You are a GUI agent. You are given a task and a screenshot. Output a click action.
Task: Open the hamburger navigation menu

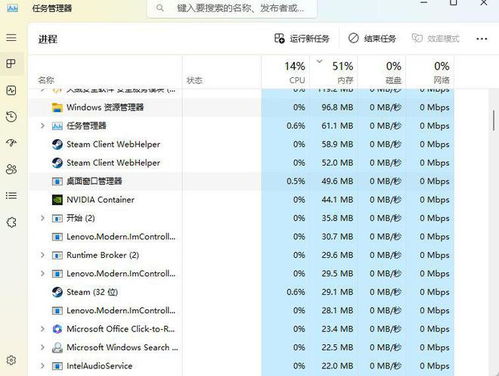pos(11,37)
